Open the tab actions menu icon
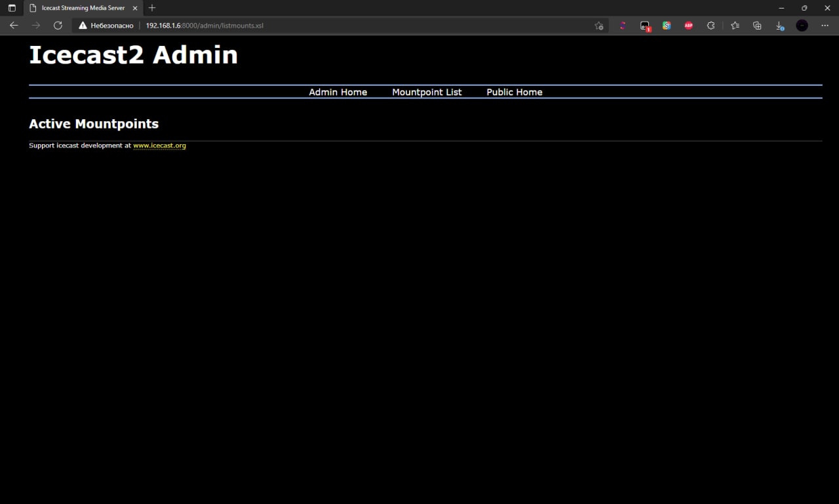Viewport: 839px width, 504px height. pyautogui.click(x=12, y=8)
